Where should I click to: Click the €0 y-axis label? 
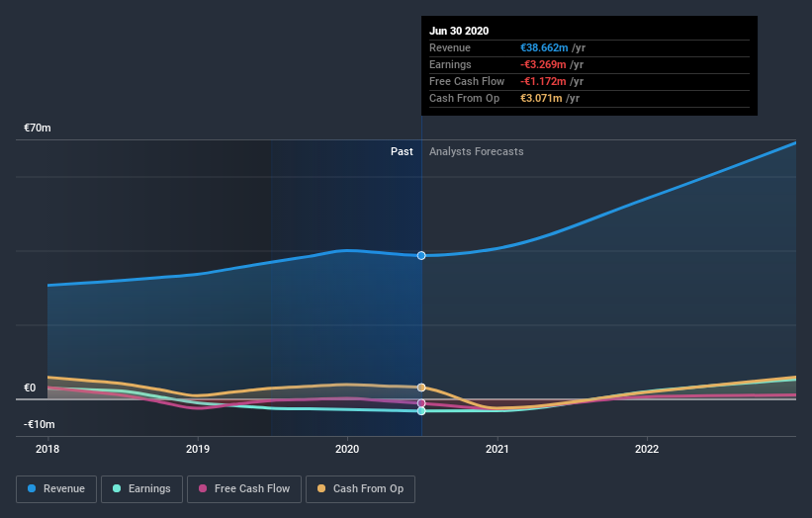30,388
